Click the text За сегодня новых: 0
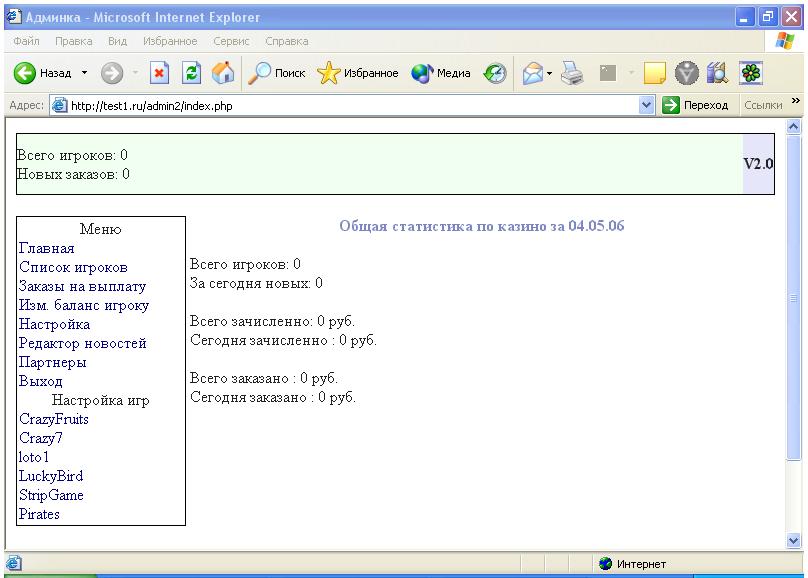The image size is (808, 578). coord(256,283)
